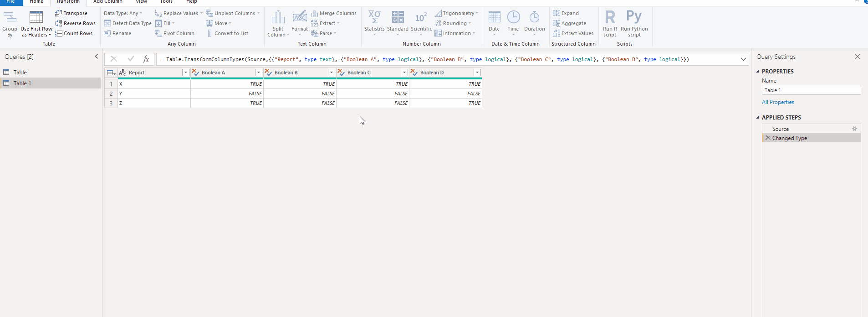Open the table menu icon in grid corner
The width and height of the screenshot is (868, 317).
[111, 73]
